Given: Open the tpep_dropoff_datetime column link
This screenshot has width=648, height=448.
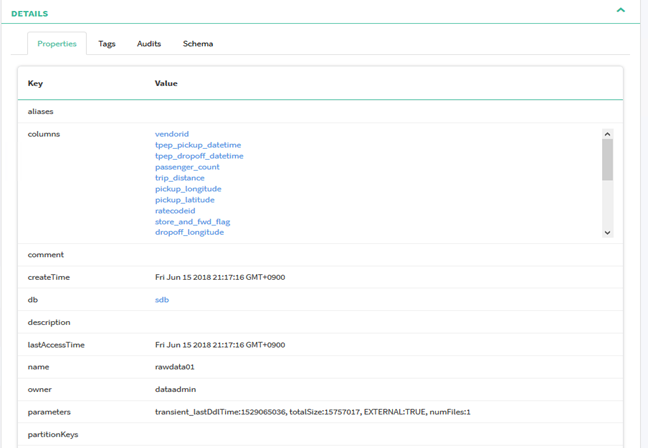Looking at the screenshot, I should [199, 156].
